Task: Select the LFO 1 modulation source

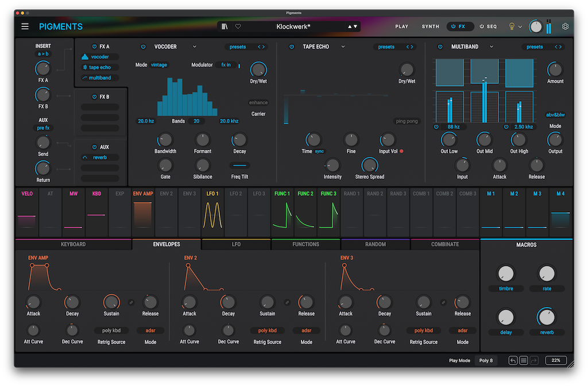Action: (x=212, y=213)
